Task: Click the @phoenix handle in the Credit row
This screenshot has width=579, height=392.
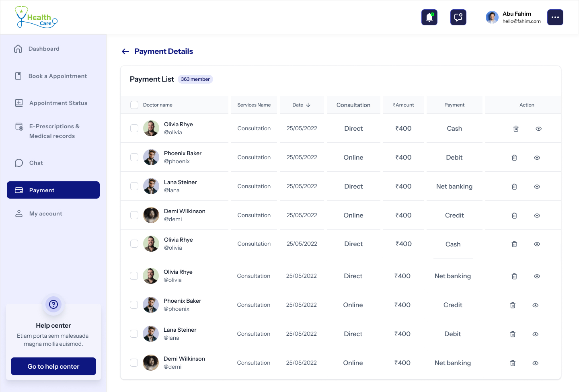Action: pyautogui.click(x=177, y=309)
